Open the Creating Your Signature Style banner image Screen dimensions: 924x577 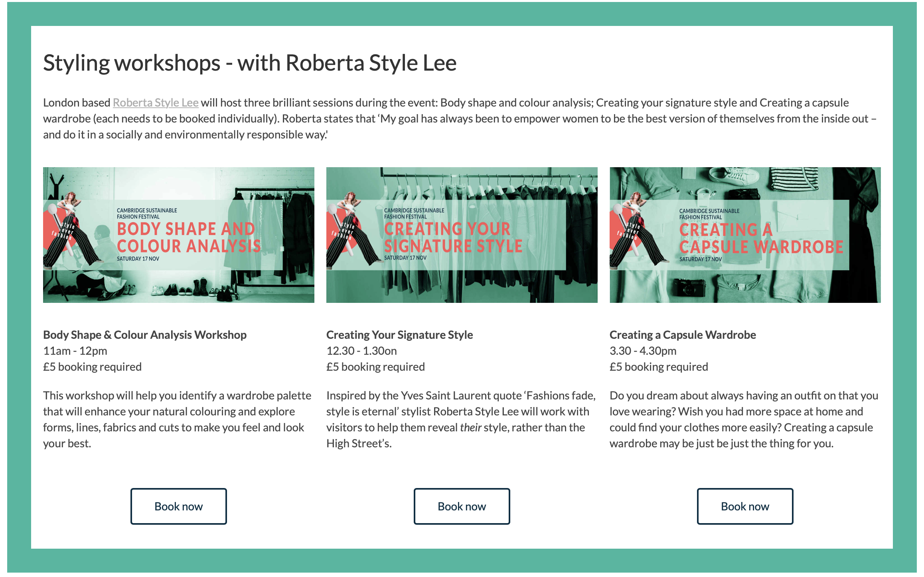(462, 235)
